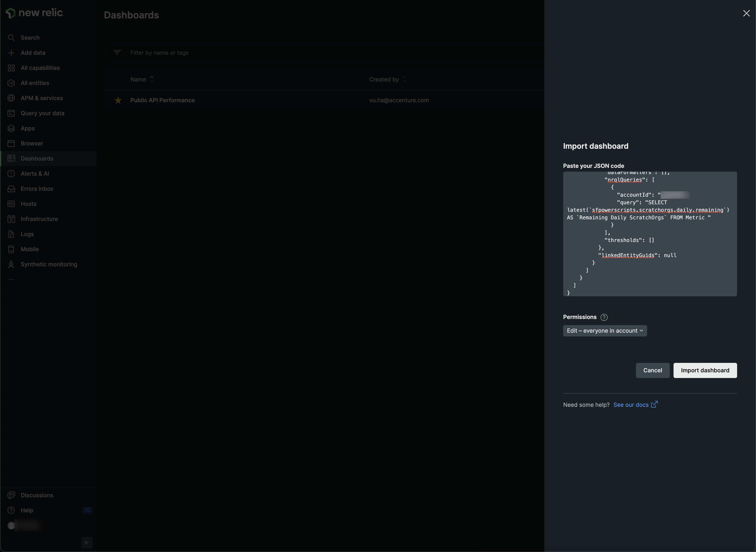Collapse the sidebar navigation

87,542
